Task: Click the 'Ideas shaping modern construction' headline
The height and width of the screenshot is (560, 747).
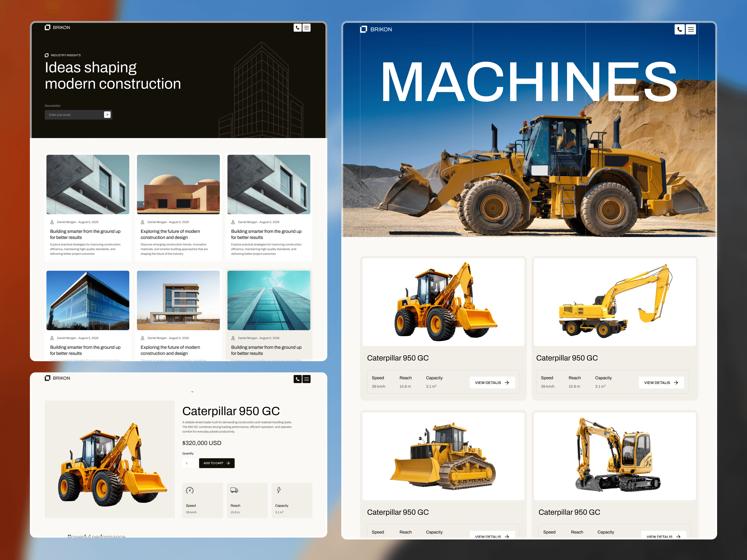Action: [x=113, y=76]
